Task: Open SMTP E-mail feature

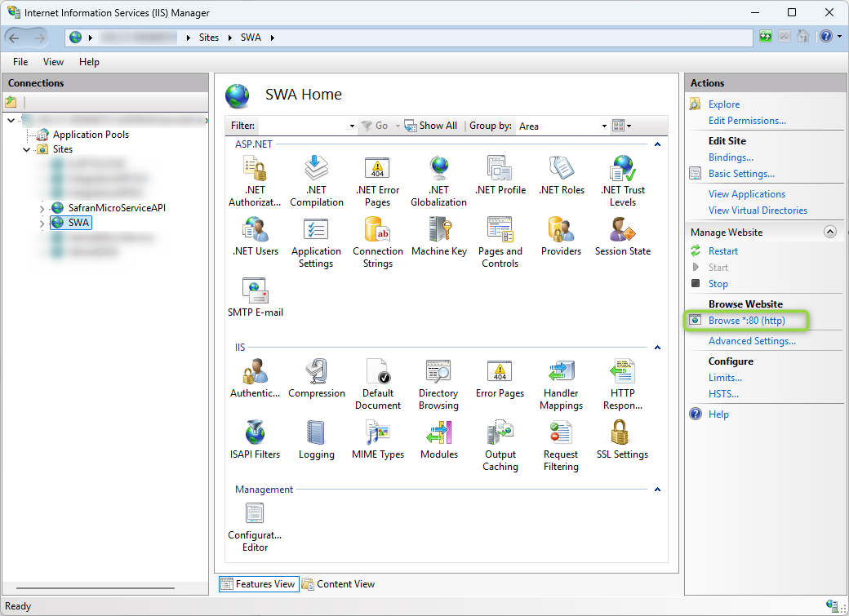Action: click(255, 298)
